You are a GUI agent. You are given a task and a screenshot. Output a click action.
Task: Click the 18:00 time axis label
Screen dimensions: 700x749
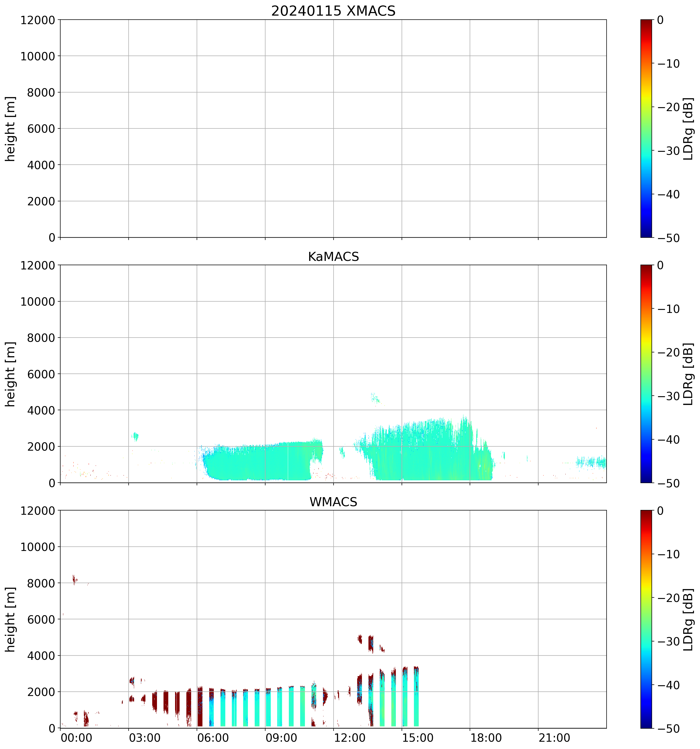pos(486,737)
